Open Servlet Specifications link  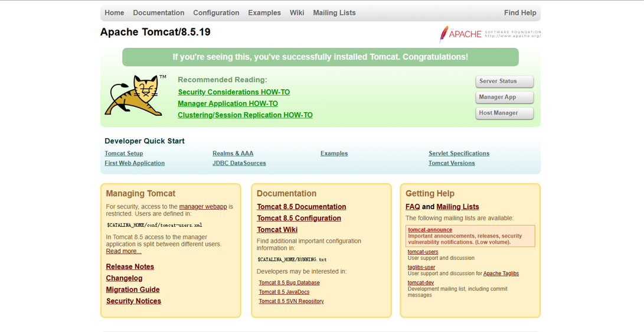click(459, 153)
